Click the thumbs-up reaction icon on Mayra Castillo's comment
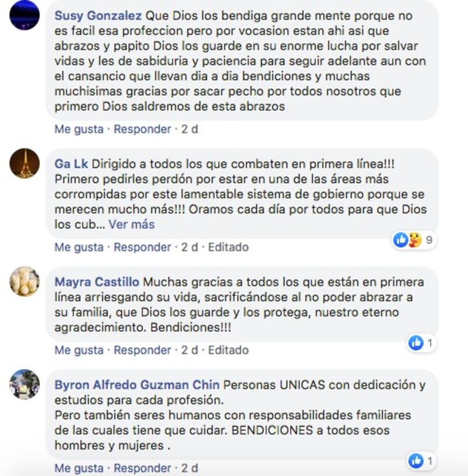The image size is (468, 476). pos(416,343)
